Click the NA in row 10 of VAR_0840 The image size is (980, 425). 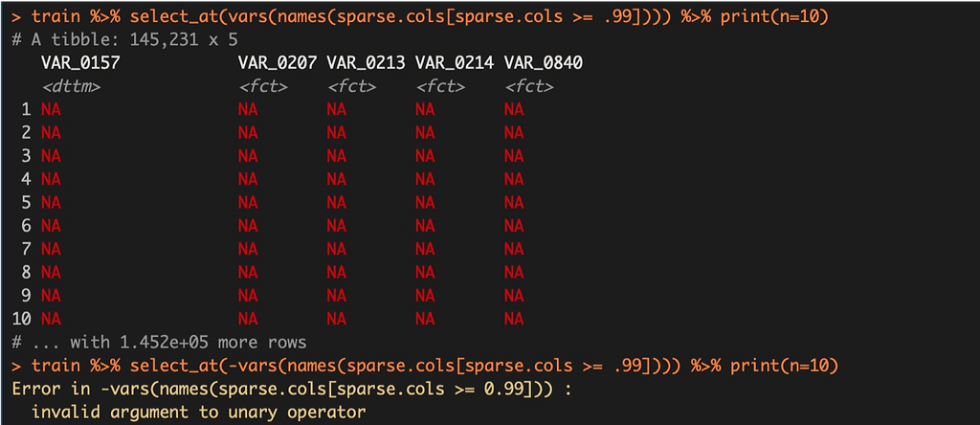point(514,320)
